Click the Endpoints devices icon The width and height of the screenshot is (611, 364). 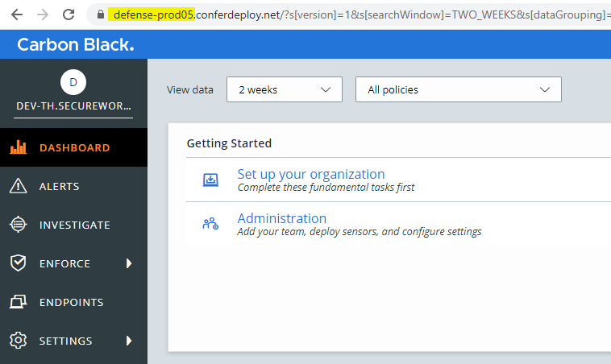point(19,302)
